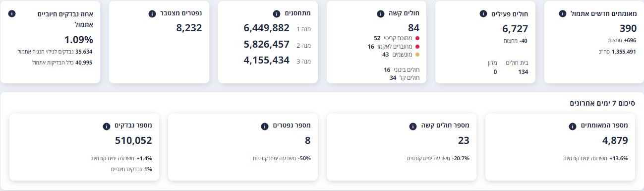Click yellow dot beside מונשמים
644x191 pixels.
[x=417, y=55]
